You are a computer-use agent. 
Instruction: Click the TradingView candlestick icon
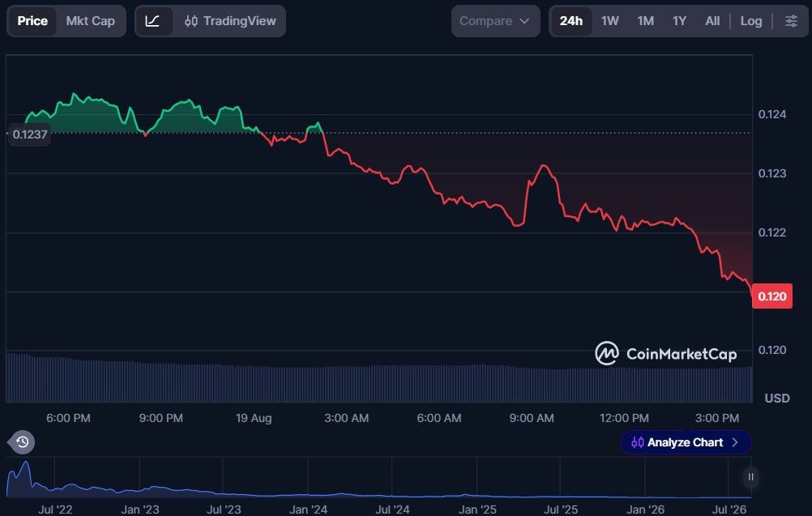click(x=191, y=21)
